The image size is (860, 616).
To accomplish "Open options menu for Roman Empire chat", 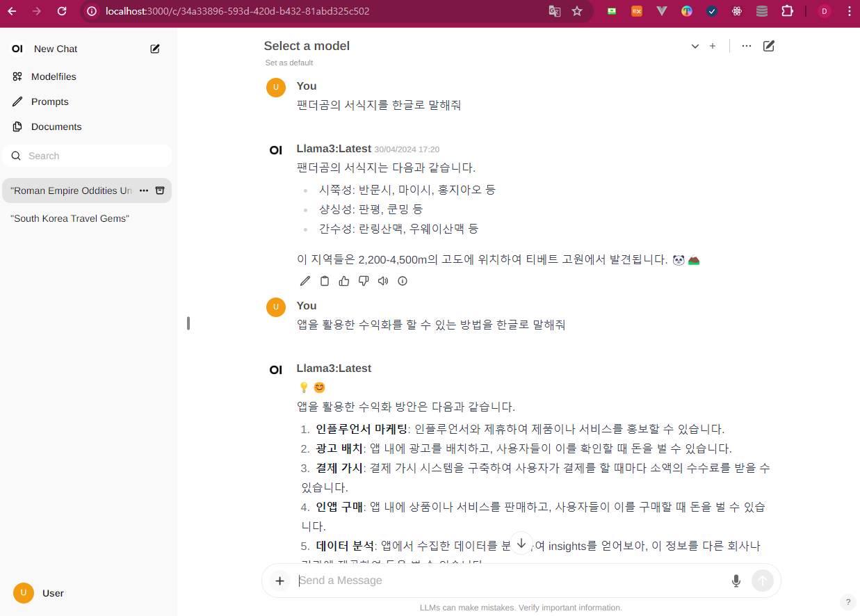I will click(x=144, y=191).
